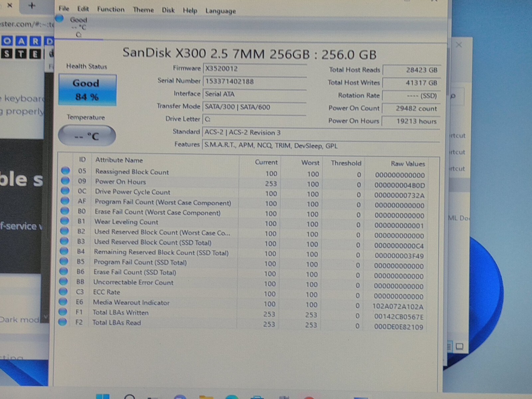This screenshot has width=532, height=399.
Task: Click the Total Host Reads value 28423 GB
Action: click(x=412, y=70)
